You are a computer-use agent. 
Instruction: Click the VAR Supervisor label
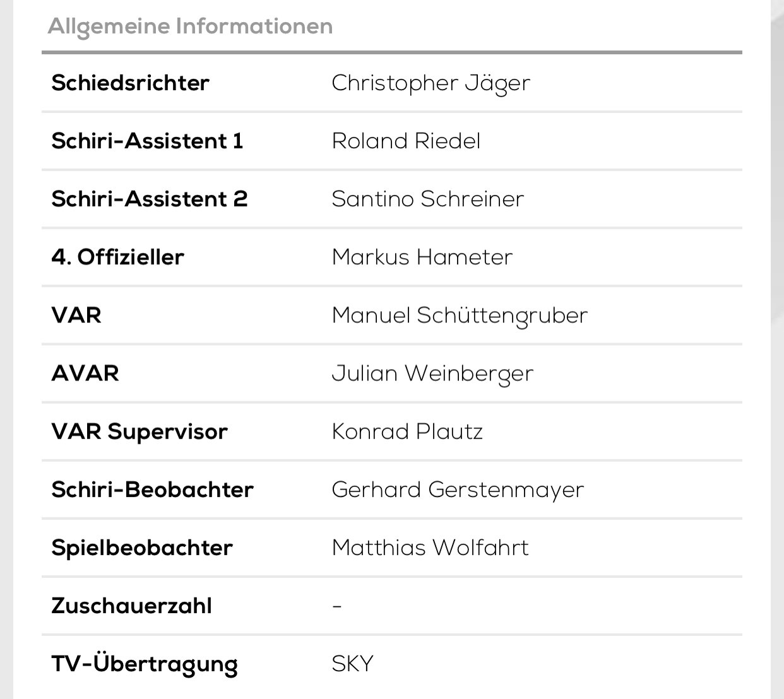click(140, 432)
